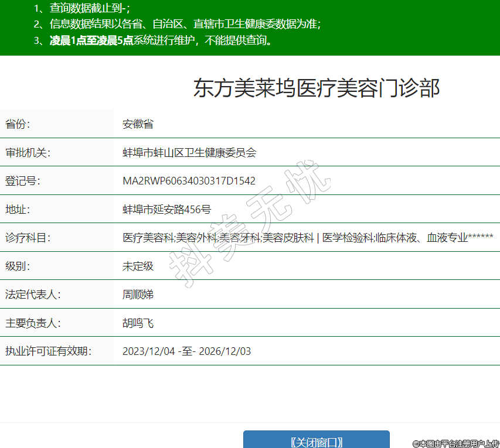Select the 级别 field label
This screenshot has height=448, width=500.
point(18,266)
